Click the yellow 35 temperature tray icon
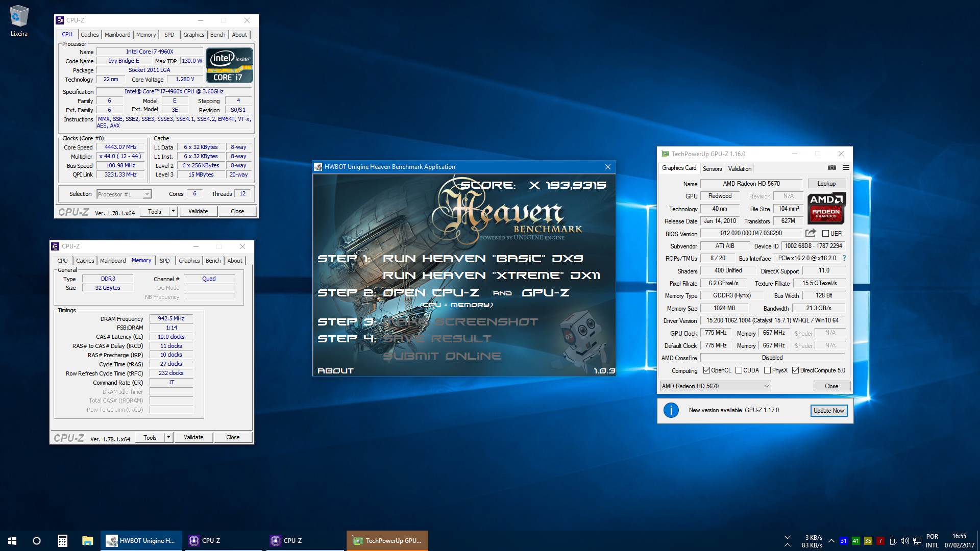Image resolution: width=980 pixels, height=551 pixels. [x=868, y=541]
